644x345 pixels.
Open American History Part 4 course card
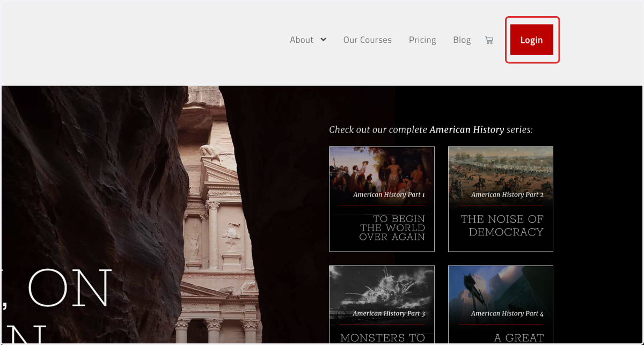tap(501, 305)
